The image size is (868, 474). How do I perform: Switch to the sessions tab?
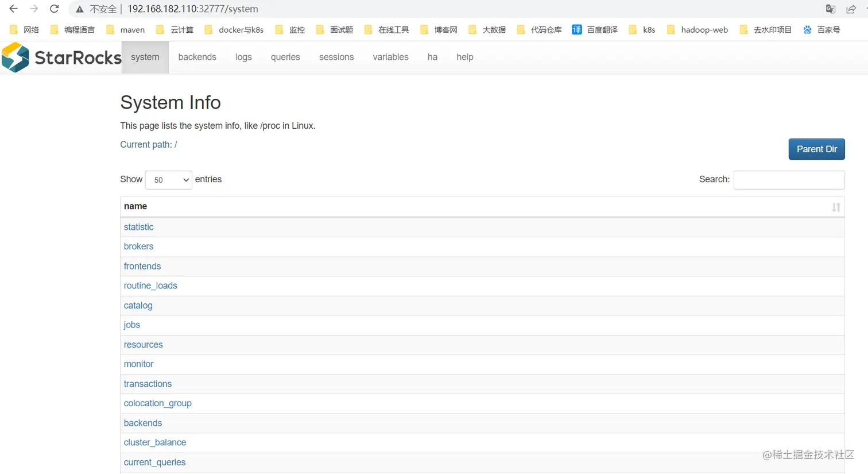click(x=336, y=57)
